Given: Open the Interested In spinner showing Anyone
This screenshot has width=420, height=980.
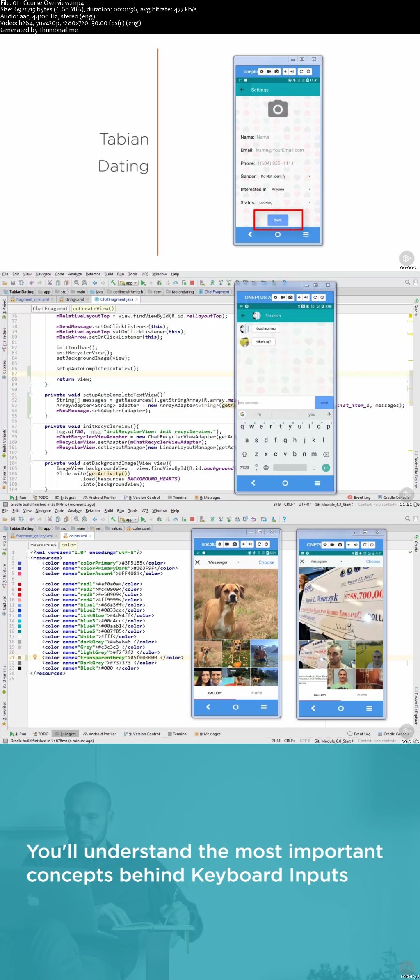Looking at the screenshot, I should [x=291, y=190].
